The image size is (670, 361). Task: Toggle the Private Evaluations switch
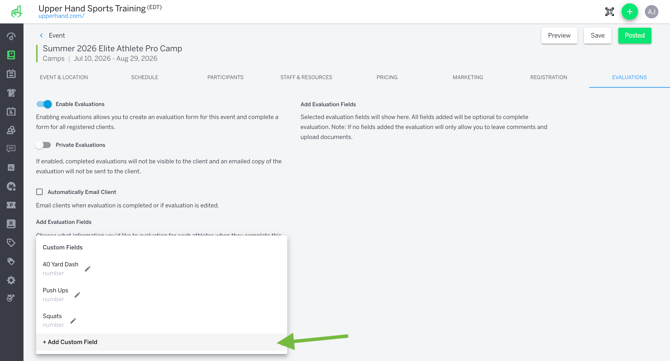pos(44,145)
